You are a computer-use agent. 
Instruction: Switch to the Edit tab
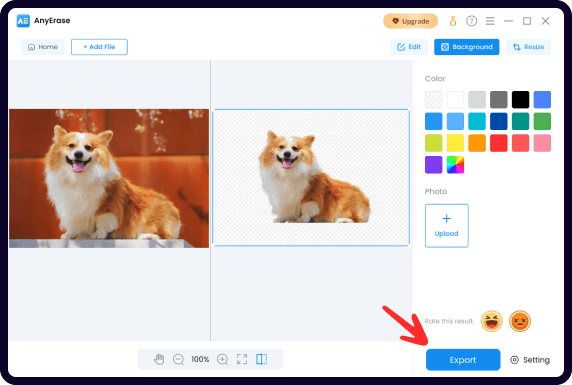[x=409, y=47]
